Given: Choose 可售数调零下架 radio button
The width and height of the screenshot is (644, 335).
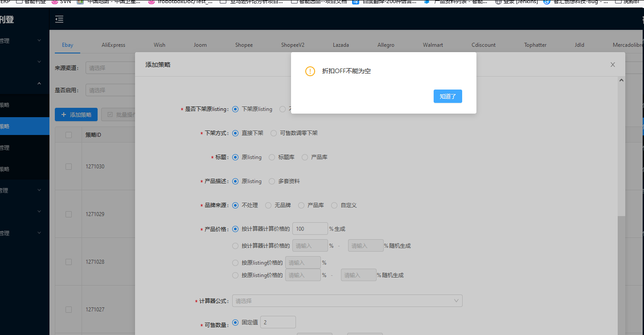Looking at the screenshot, I should pyautogui.click(x=274, y=133).
